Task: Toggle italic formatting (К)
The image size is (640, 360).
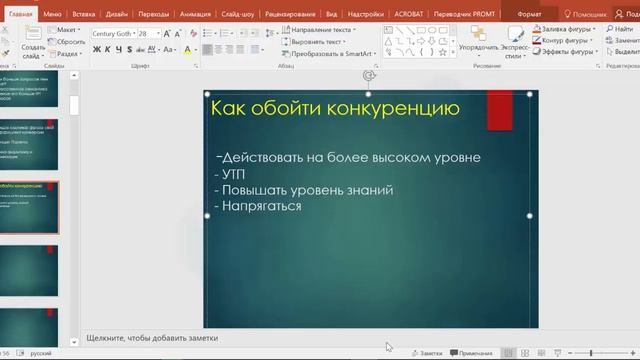Action: click(108, 49)
